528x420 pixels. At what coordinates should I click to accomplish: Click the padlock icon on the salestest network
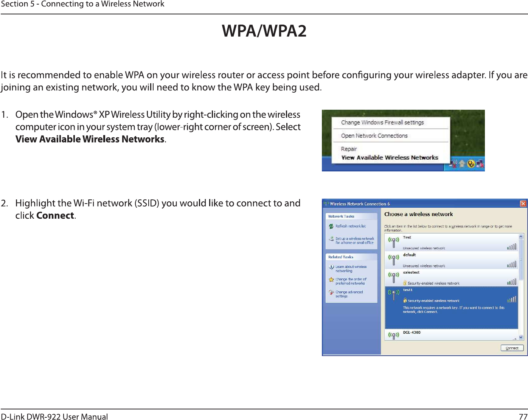point(405,283)
